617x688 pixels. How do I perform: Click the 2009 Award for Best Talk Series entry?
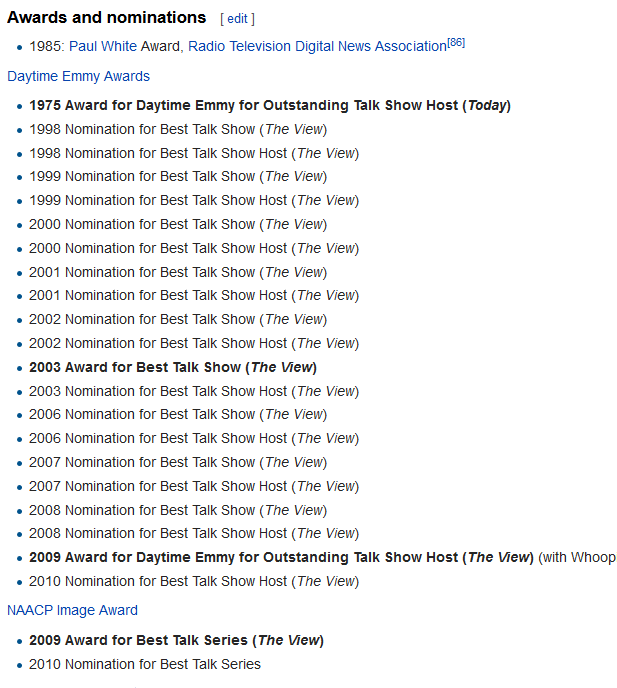pos(176,640)
